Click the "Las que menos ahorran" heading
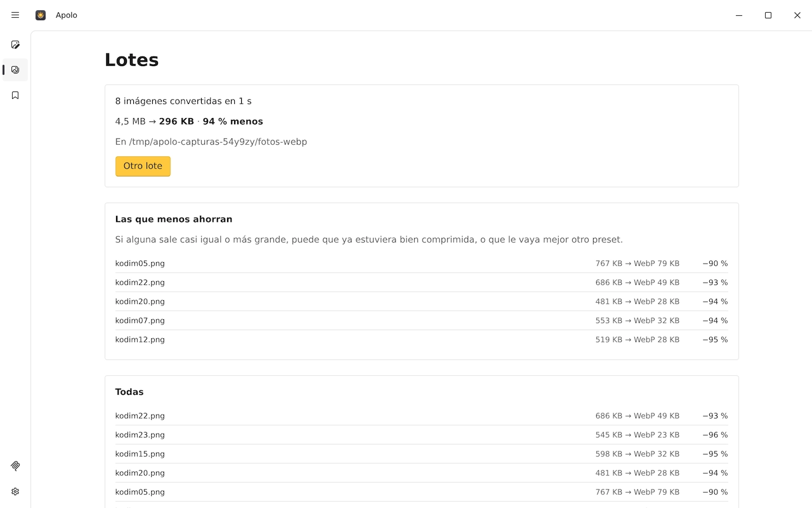812x508 pixels. (x=174, y=219)
